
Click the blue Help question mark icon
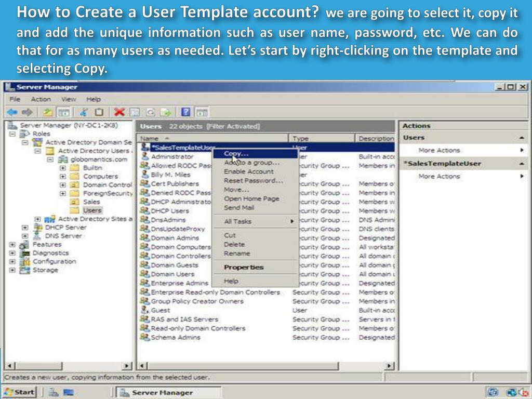click(x=185, y=112)
